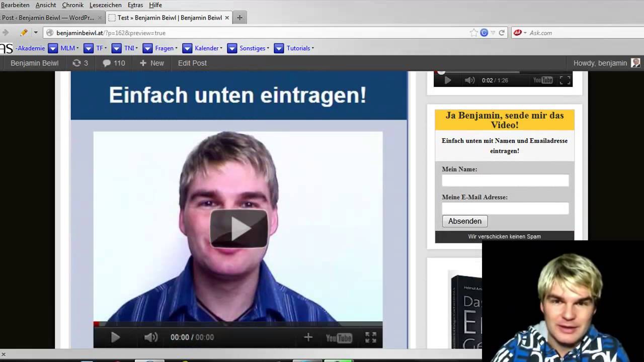Click New in the admin bar
Viewport: 644px width, 362px height.
tap(151, 63)
